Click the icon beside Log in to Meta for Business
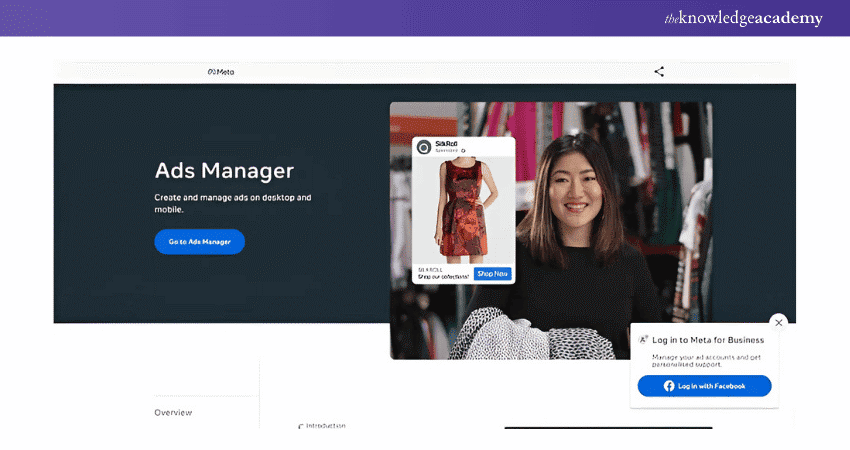The height and width of the screenshot is (450, 850). pos(643,340)
